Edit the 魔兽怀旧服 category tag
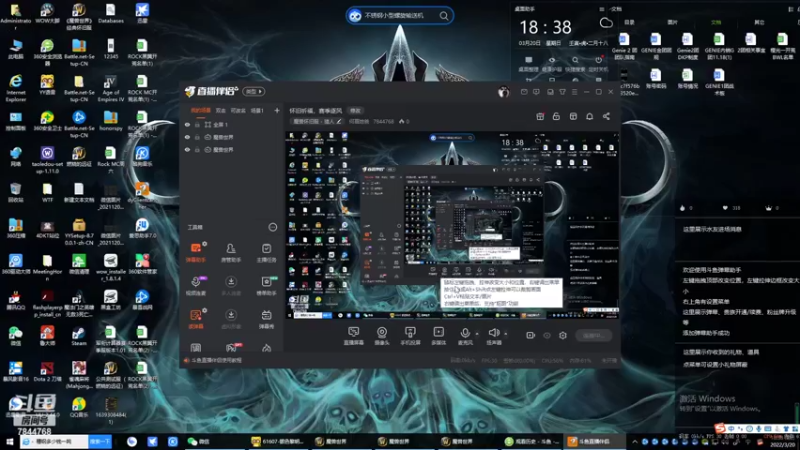The width and height of the screenshot is (800, 450). click(317, 121)
